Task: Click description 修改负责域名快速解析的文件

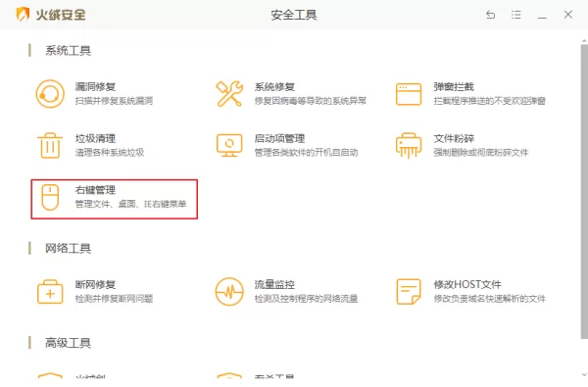Action: 489,299
